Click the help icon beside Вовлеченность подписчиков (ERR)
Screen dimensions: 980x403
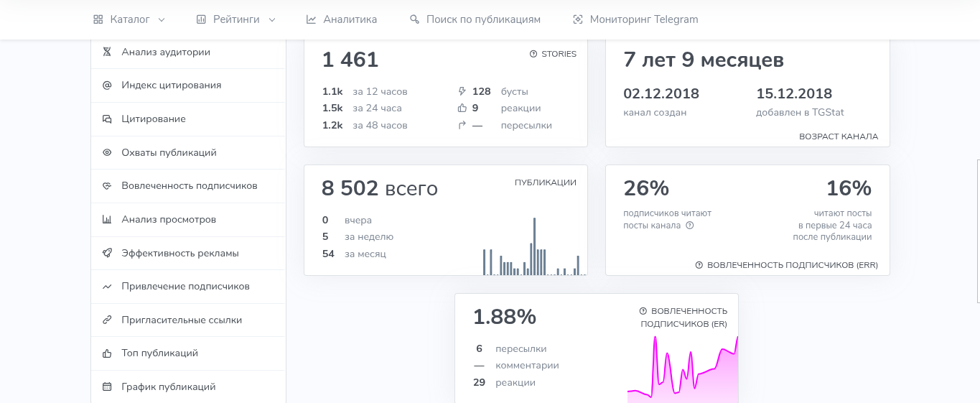pyautogui.click(x=699, y=265)
